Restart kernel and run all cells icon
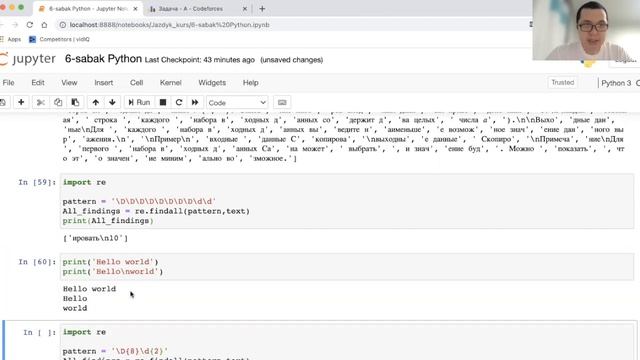This screenshot has width=640, height=360. [x=195, y=102]
